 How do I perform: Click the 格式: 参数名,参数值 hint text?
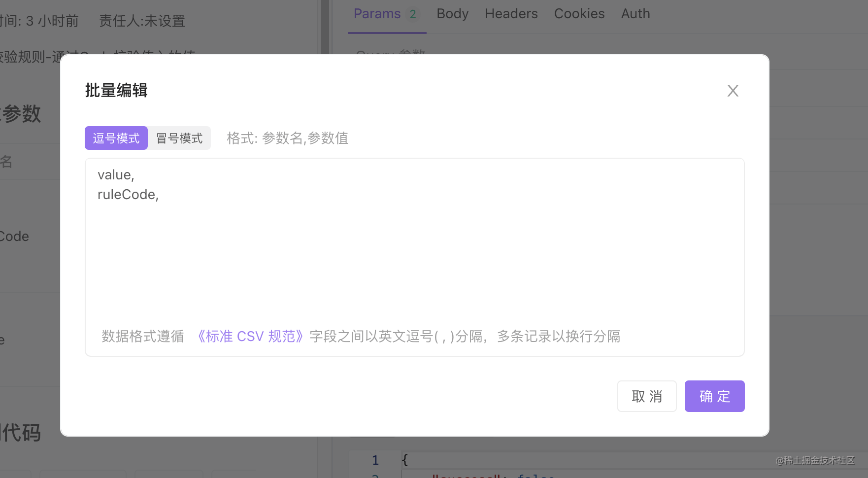click(287, 138)
